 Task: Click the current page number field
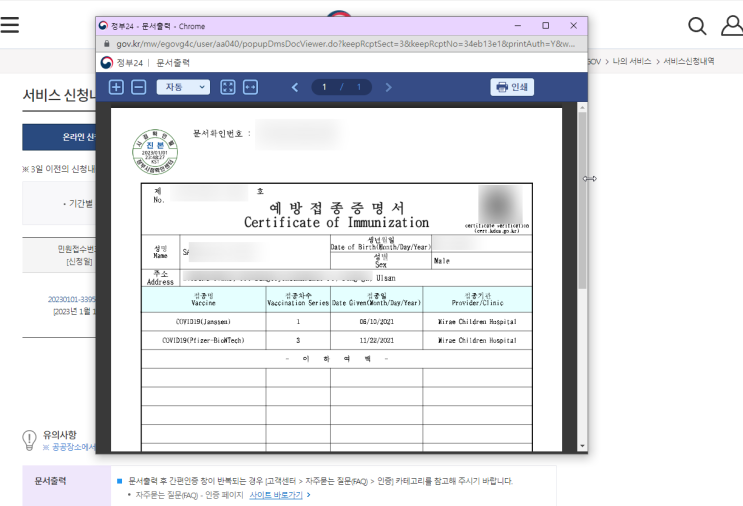(324, 87)
